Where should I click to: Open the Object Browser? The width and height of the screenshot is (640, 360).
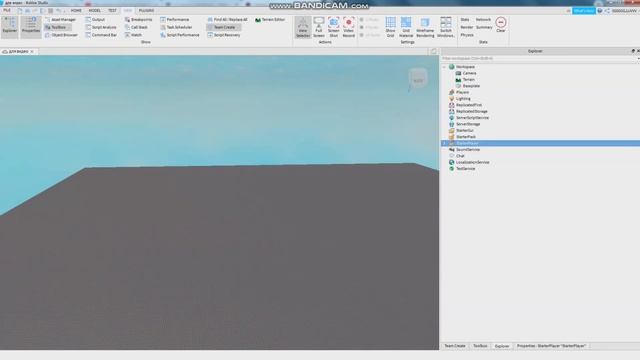click(62, 35)
